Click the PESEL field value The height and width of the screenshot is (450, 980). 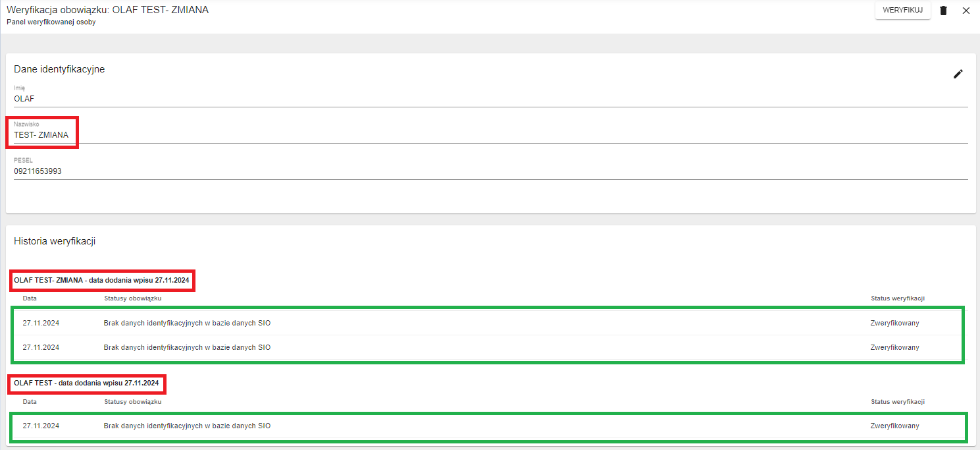tap(38, 171)
